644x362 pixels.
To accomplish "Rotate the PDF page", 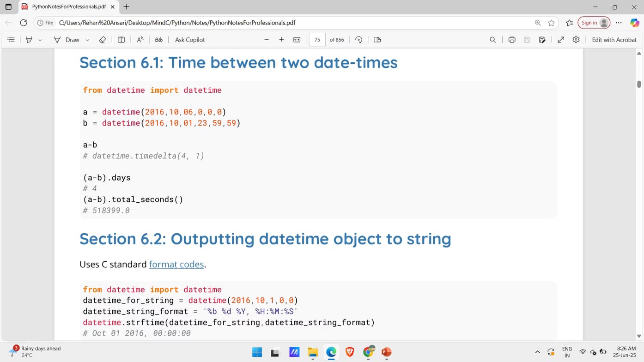I will (358, 40).
